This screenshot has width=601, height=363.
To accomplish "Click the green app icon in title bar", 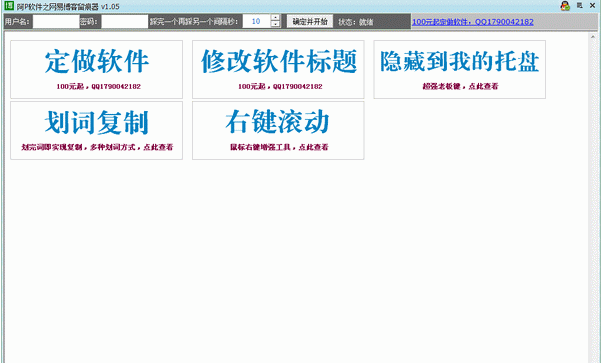I will (x=9, y=6).
